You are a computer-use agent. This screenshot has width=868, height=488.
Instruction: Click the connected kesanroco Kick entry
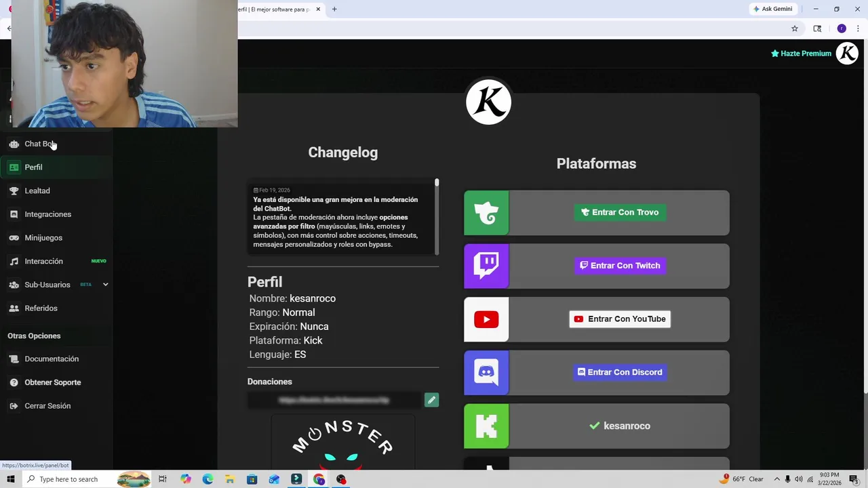pos(620,426)
